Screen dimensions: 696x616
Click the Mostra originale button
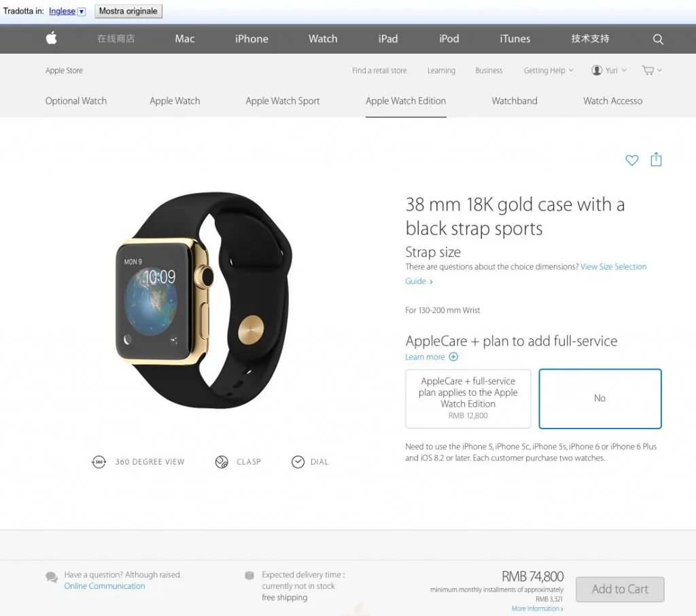tap(128, 11)
